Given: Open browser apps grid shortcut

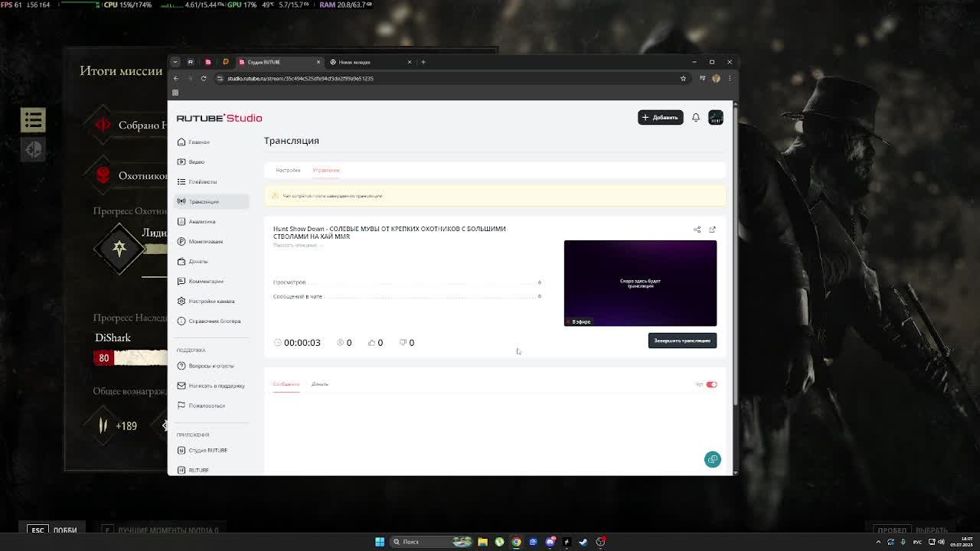Looking at the screenshot, I should 175,93.
